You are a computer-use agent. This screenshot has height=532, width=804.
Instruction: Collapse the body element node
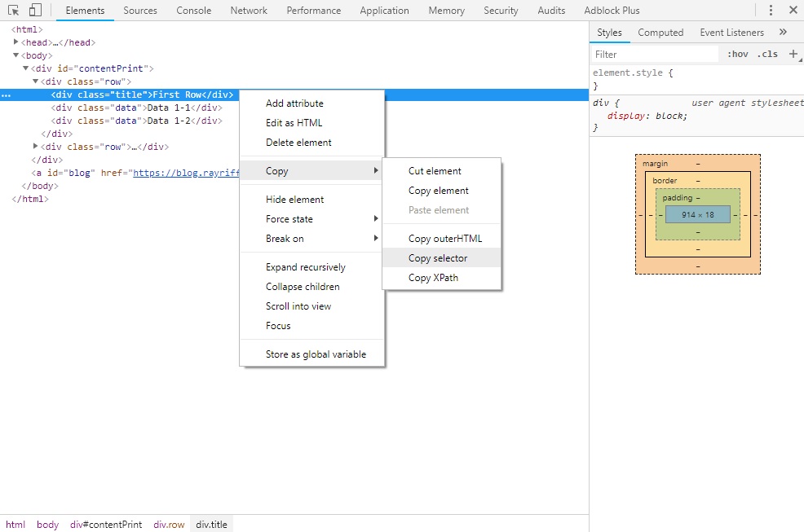tap(15, 55)
